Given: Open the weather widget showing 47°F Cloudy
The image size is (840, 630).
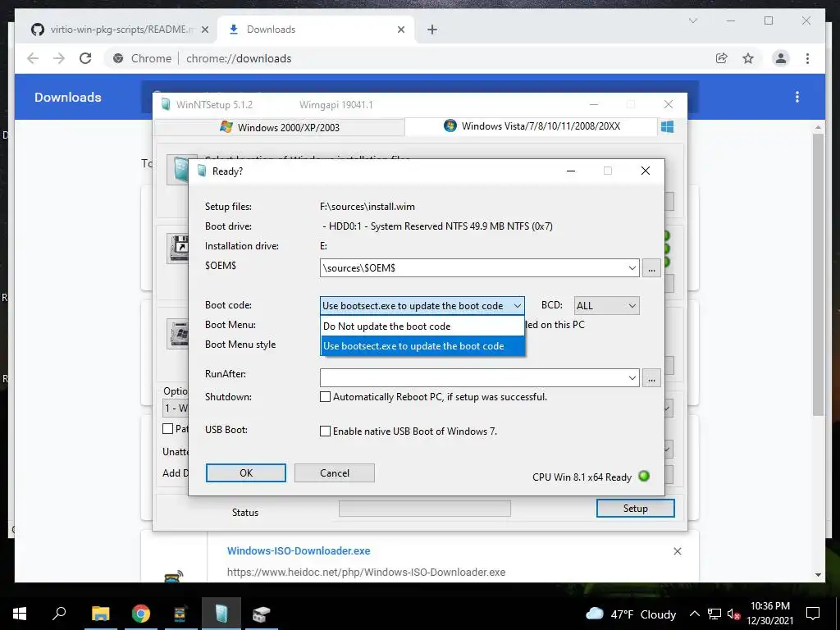Looking at the screenshot, I should (x=631, y=614).
